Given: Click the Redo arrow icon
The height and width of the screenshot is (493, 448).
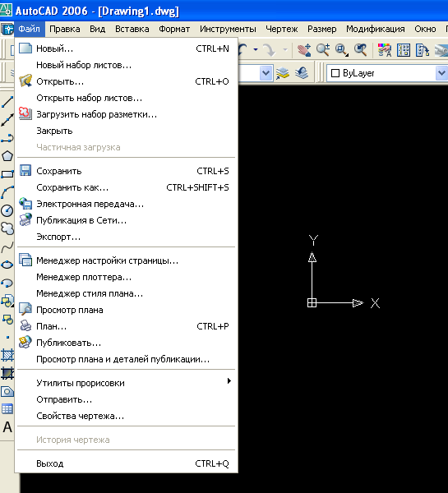Looking at the screenshot, I should click(269, 49).
